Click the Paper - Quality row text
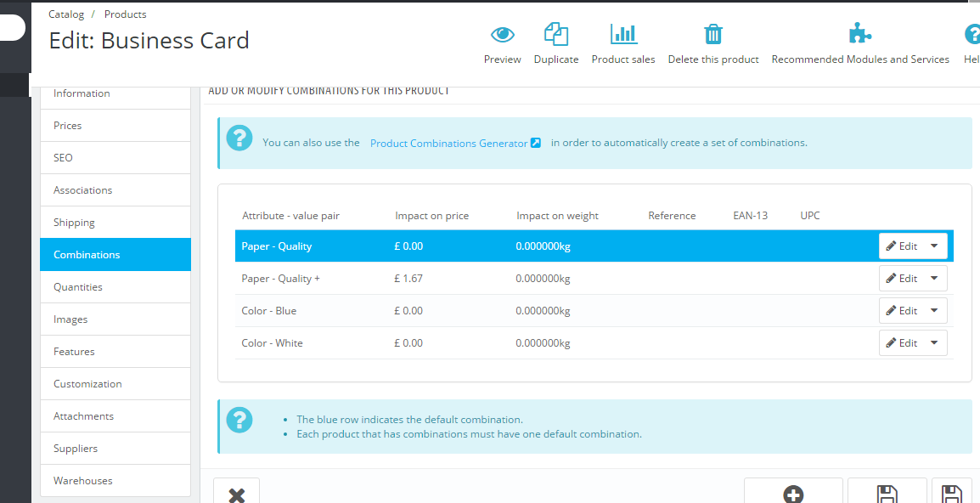Screen dimensions: 980x503 (276, 246)
